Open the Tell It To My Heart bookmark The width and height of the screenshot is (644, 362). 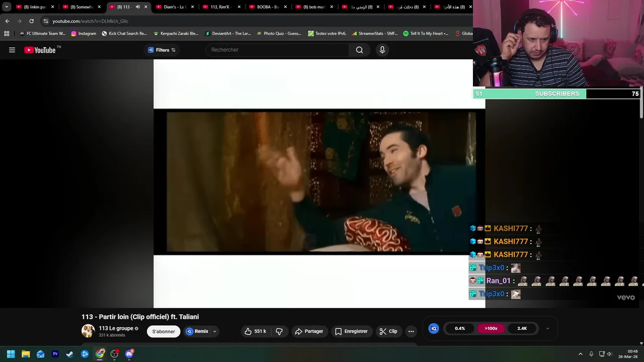(x=426, y=34)
